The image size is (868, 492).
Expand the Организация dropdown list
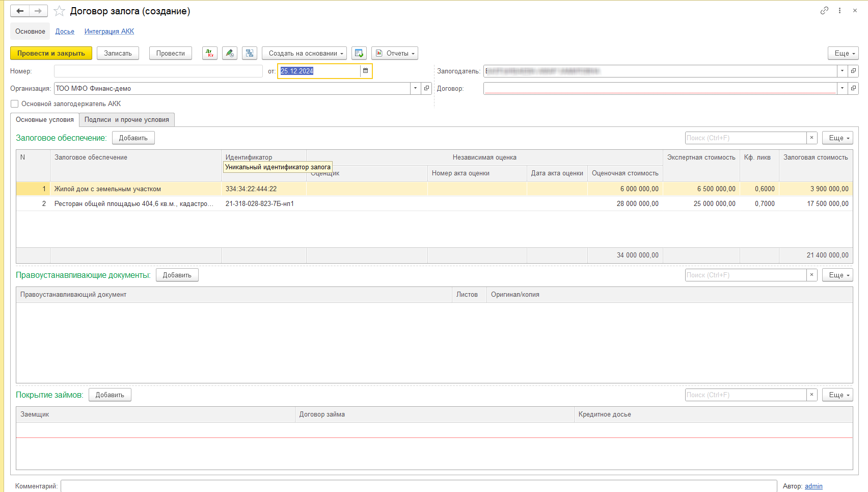click(416, 88)
